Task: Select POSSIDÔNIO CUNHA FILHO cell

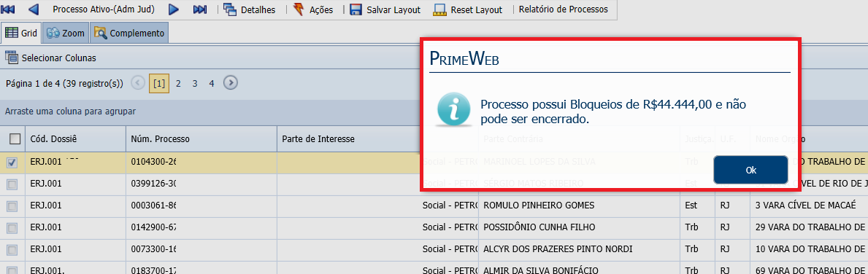Action: tap(579, 227)
